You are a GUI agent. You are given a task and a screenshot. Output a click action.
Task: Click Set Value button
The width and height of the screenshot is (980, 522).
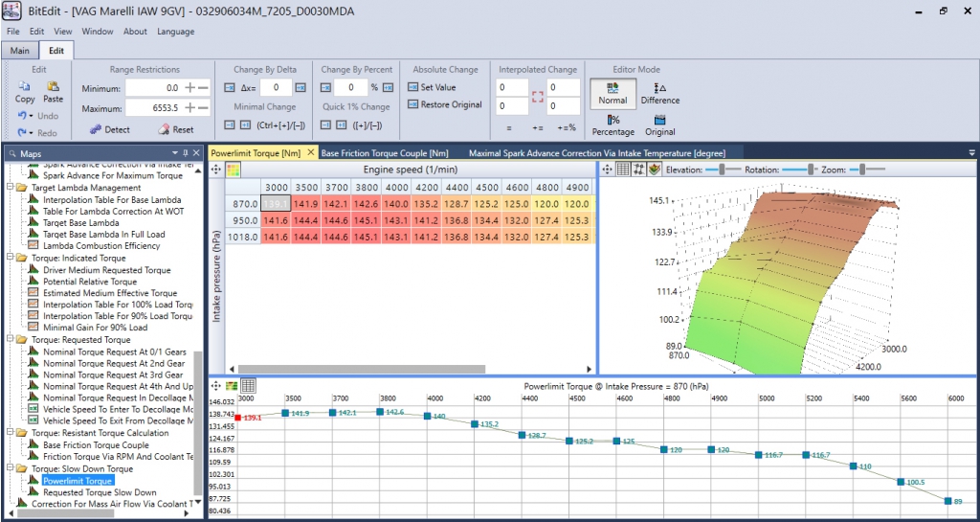(x=432, y=87)
